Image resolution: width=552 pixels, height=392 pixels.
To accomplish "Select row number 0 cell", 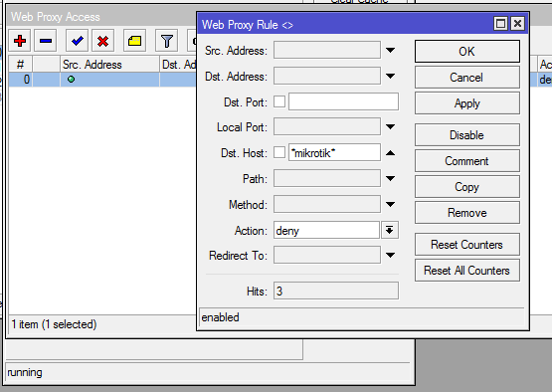I will coord(21,80).
